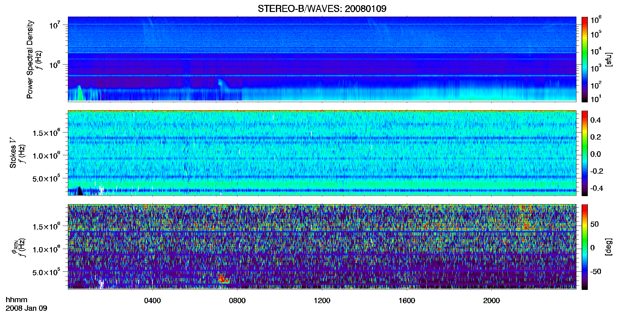Image resolution: width=644 pixels, height=332 pixels.
Task: Select the Stokes V color bar
Action: (x=585, y=153)
